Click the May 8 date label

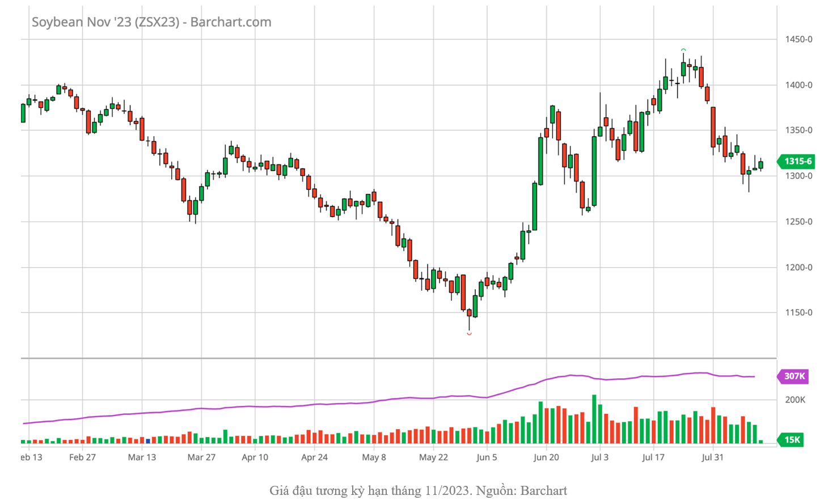tap(374, 457)
